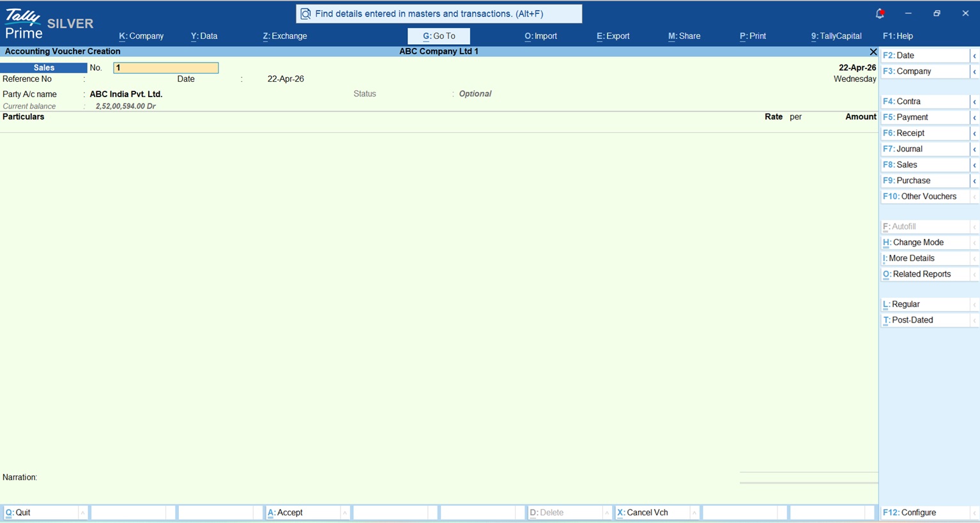
Task: Open the P: Print menu
Action: click(753, 36)
